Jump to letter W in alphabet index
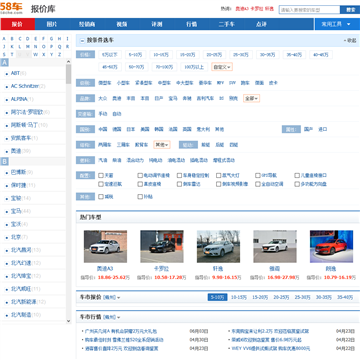360x360 pixels. [35, 55]
